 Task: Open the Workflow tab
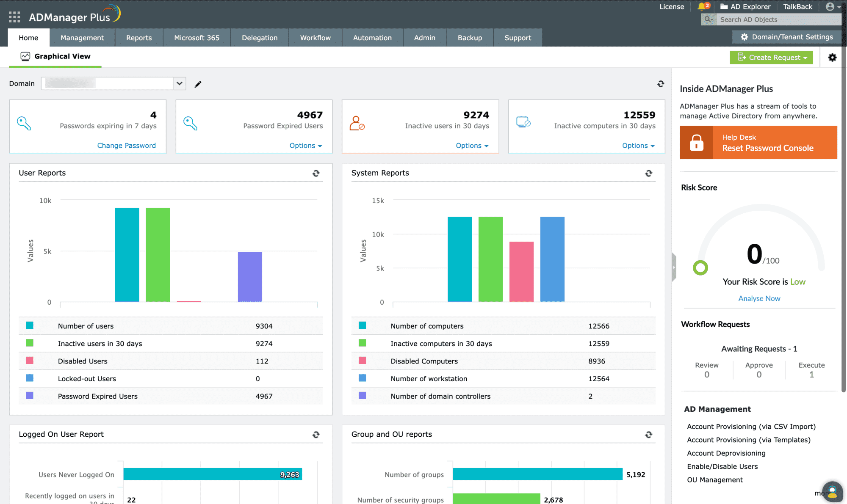(x=316, y=38)
